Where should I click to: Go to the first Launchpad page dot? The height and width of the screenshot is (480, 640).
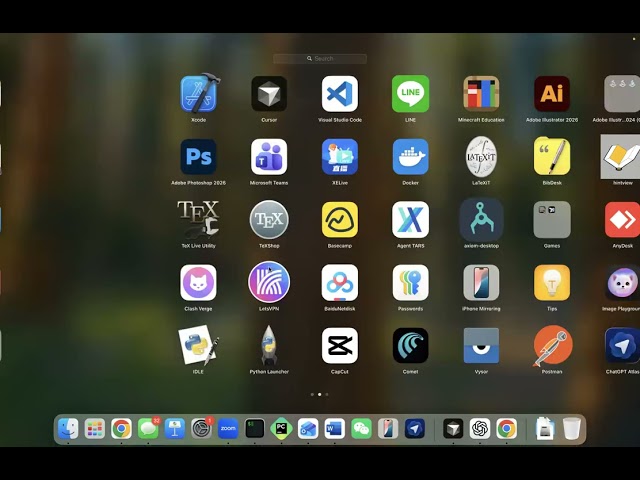click(x=312, y=394)
